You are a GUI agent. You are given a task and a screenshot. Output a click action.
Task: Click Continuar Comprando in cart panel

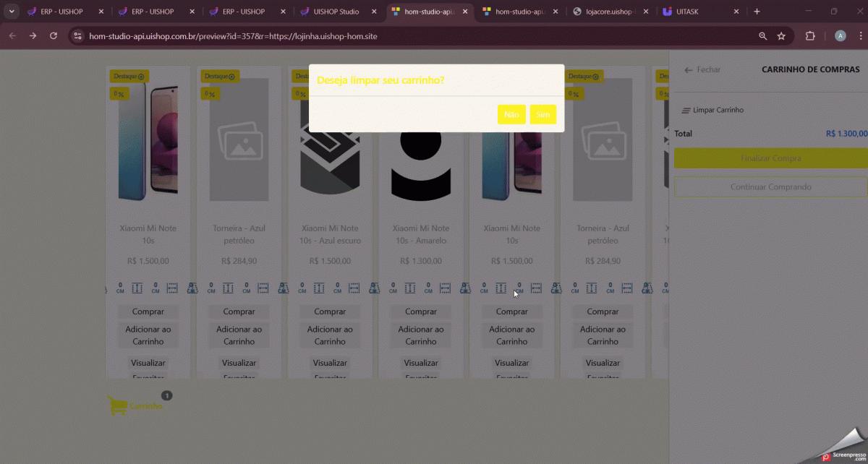point(770,187)
